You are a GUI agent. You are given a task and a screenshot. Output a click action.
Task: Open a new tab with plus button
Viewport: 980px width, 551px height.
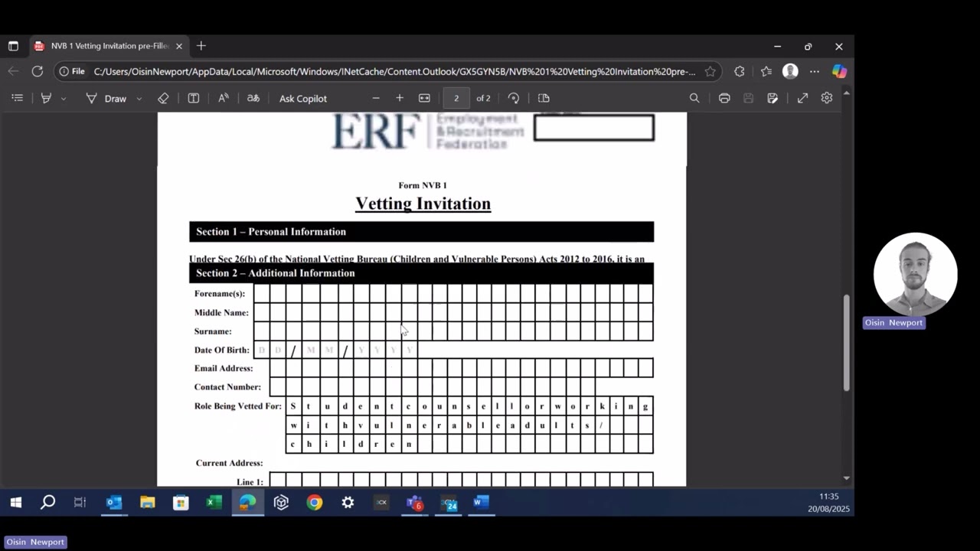point(201,46)
